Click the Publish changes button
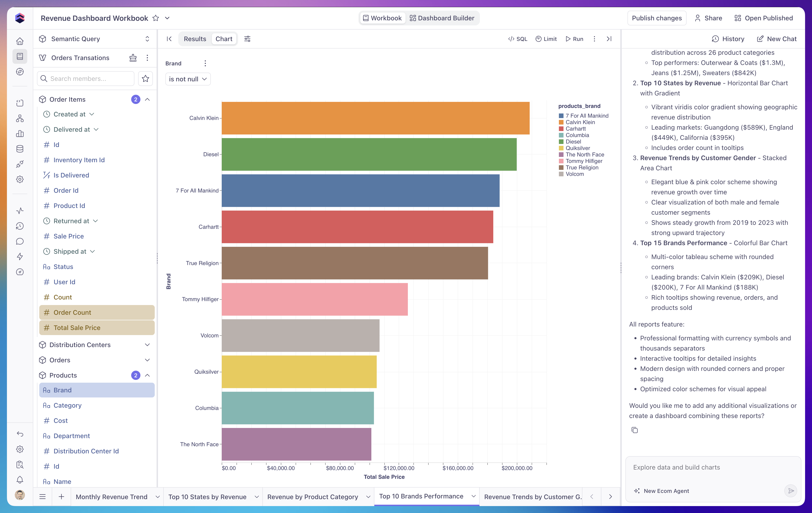The height and width of the screenshot is (513, 812). (657, 18)
